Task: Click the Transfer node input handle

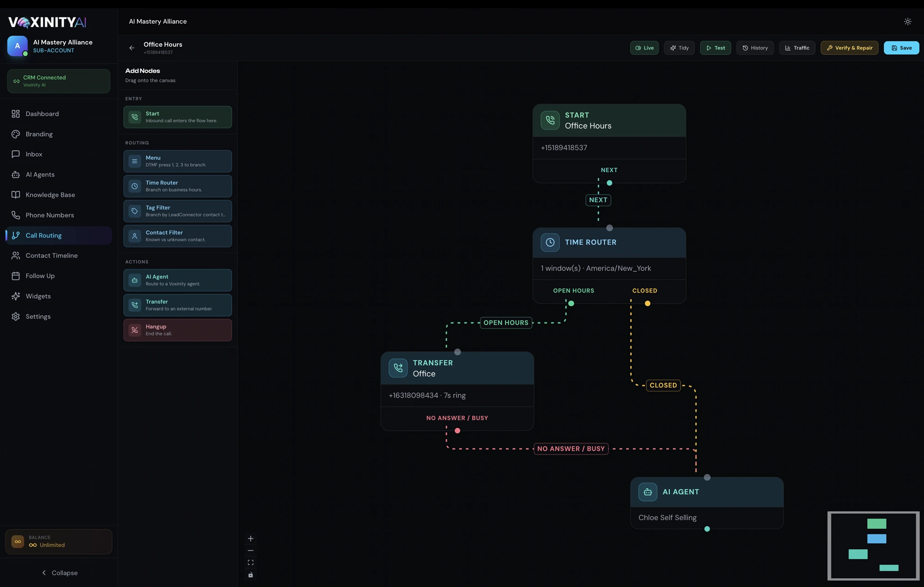Action: [x=457, y=352]
